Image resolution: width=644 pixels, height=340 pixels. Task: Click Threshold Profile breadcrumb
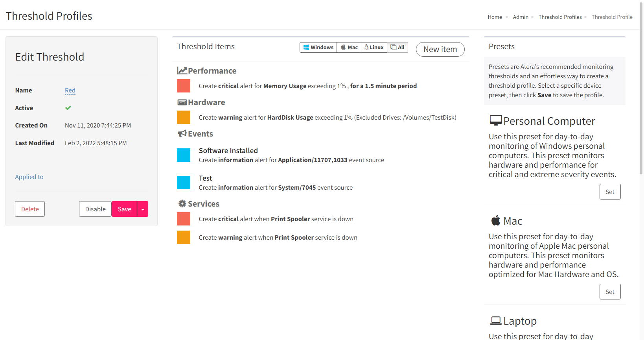coord(612,17)
